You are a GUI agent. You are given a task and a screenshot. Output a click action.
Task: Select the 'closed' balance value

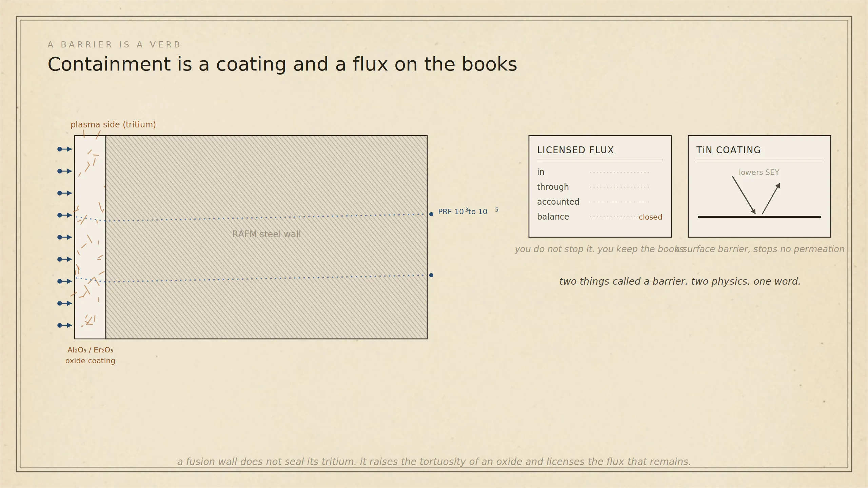[650, 217]
